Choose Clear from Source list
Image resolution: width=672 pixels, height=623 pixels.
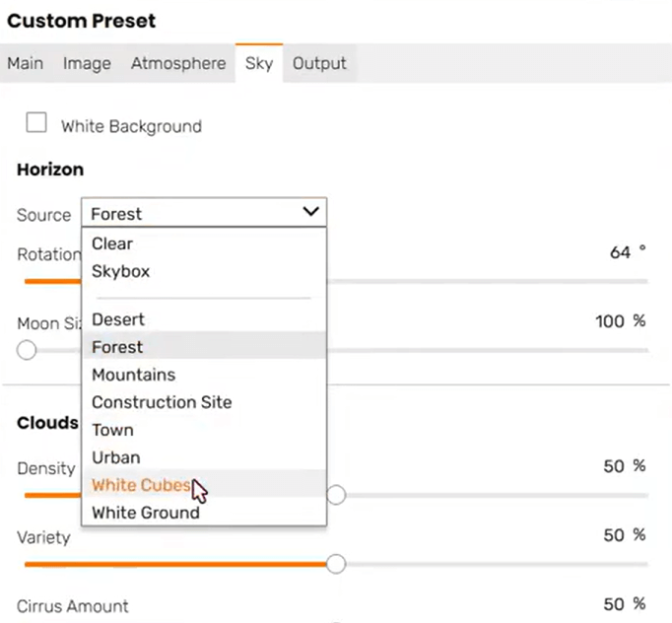click(x=112, y=243)
